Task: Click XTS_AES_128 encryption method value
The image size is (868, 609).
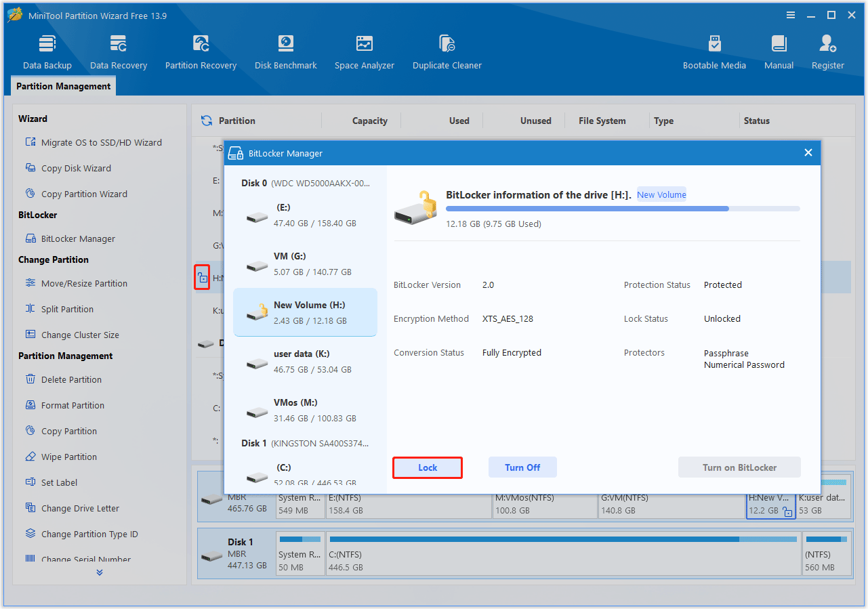Action: [x=508, y=319]
